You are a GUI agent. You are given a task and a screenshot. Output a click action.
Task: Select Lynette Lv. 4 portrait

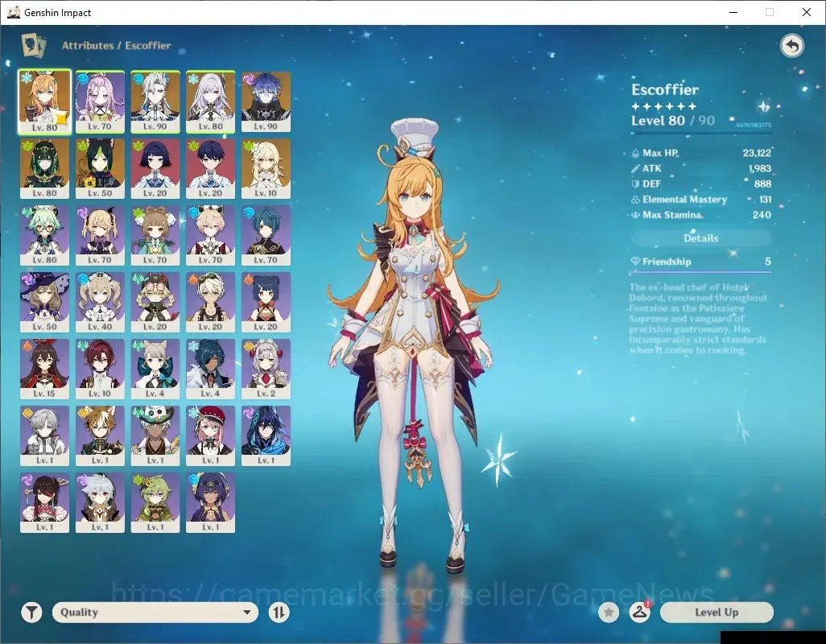tap(155, 369)
